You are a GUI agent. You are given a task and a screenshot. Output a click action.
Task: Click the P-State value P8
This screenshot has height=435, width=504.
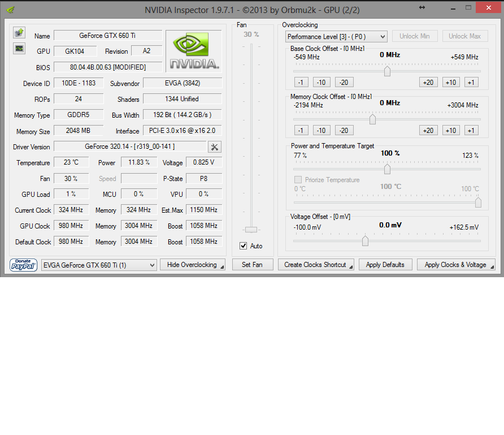tap(204, 178)
